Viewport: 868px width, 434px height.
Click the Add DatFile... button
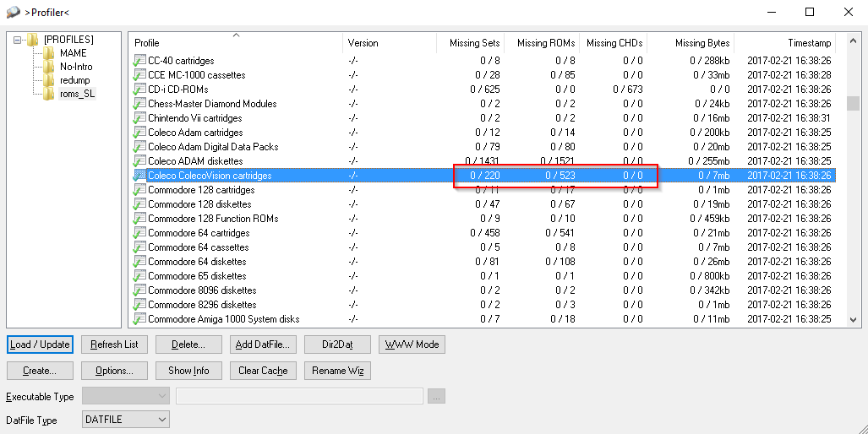[x=262, y=344]
